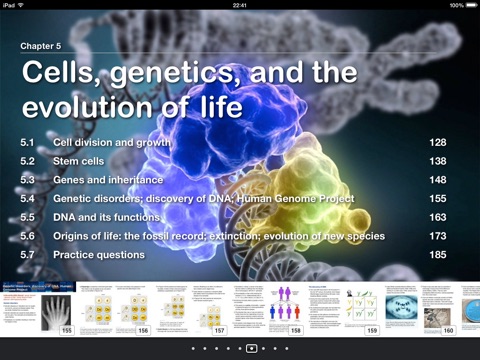Jump to 5.5 DNA and its functions
The image size is (480, 360).
pyautogui.click(x=233, y=217)
